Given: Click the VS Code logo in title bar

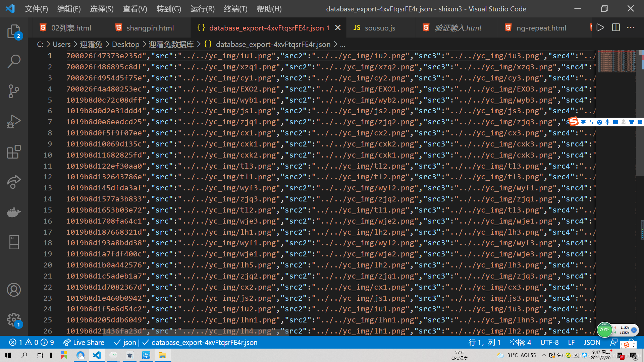Looking at the screenshot, I should point(10,9).
